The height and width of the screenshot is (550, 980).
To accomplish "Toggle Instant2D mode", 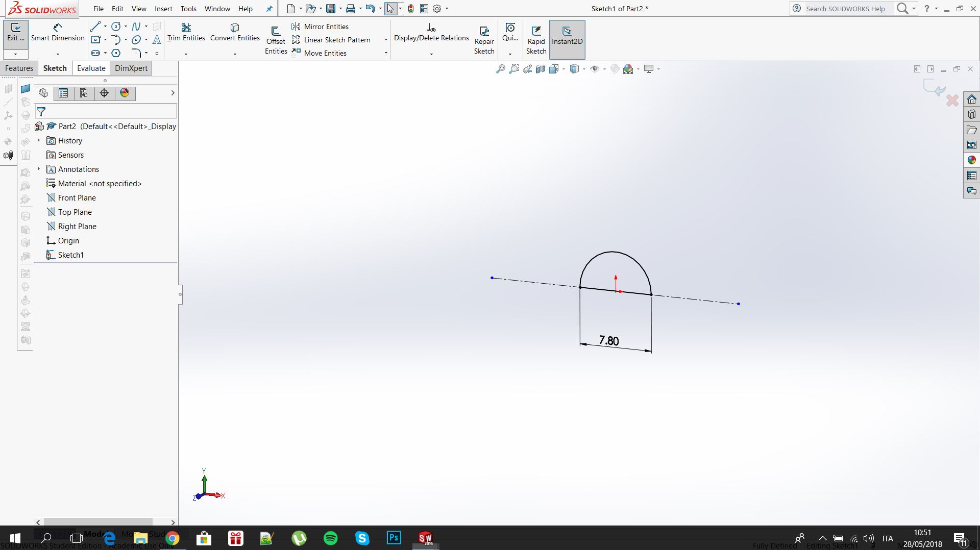I will (567, 39).
